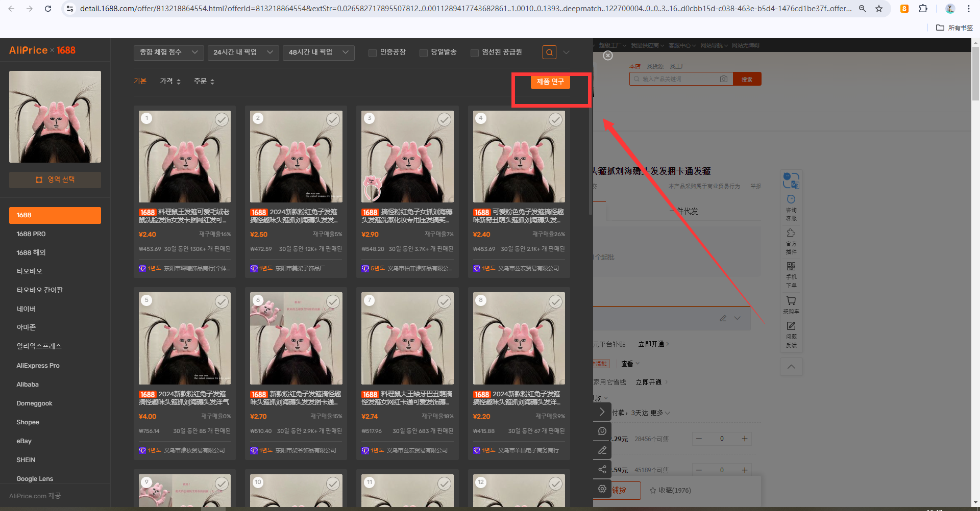The height and width of the screenshot is (511, 980).
Task: Close the AliPrice overlay panel
Action: 608,56
